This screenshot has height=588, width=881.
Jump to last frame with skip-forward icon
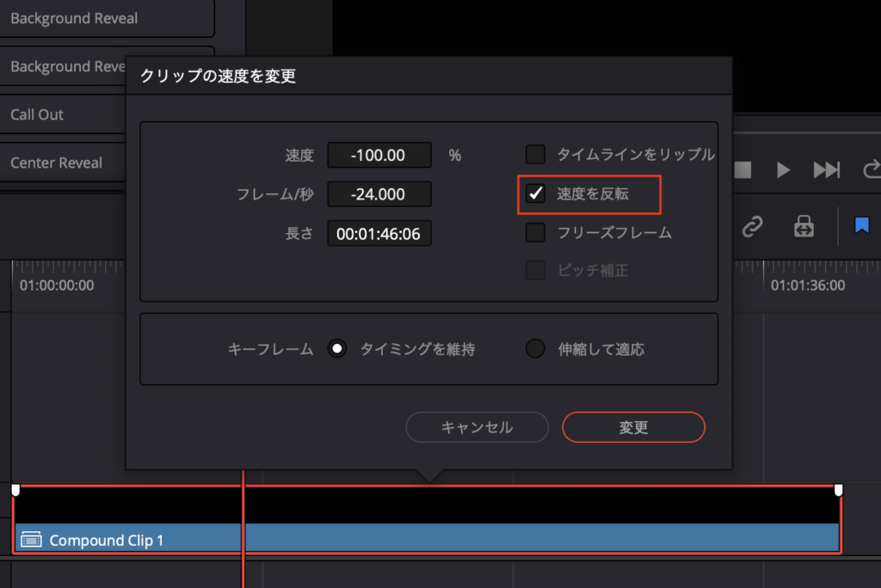pyautogui.click(x=826, y=170)
